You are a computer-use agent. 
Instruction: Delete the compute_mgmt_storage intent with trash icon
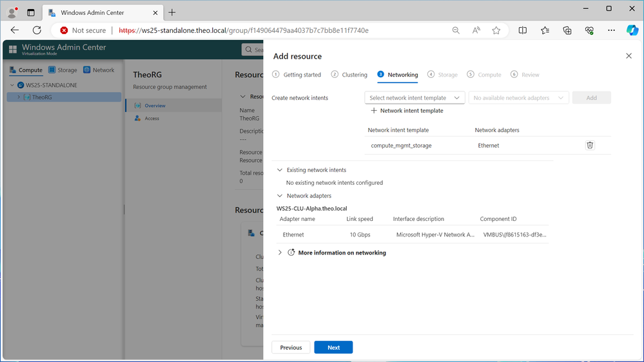click(x=590, y=146)
